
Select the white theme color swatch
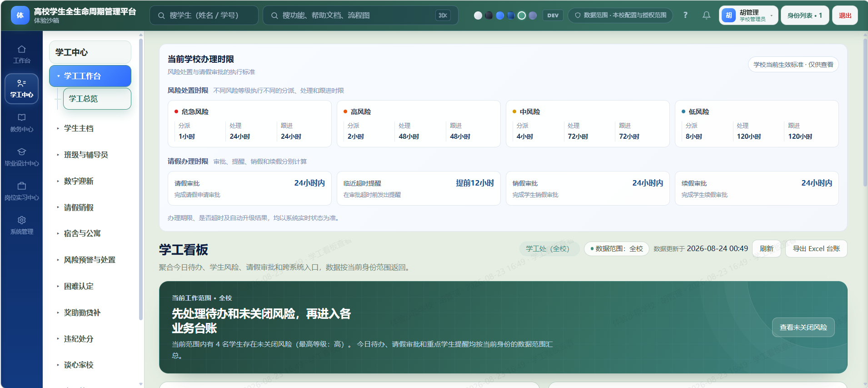478,15
